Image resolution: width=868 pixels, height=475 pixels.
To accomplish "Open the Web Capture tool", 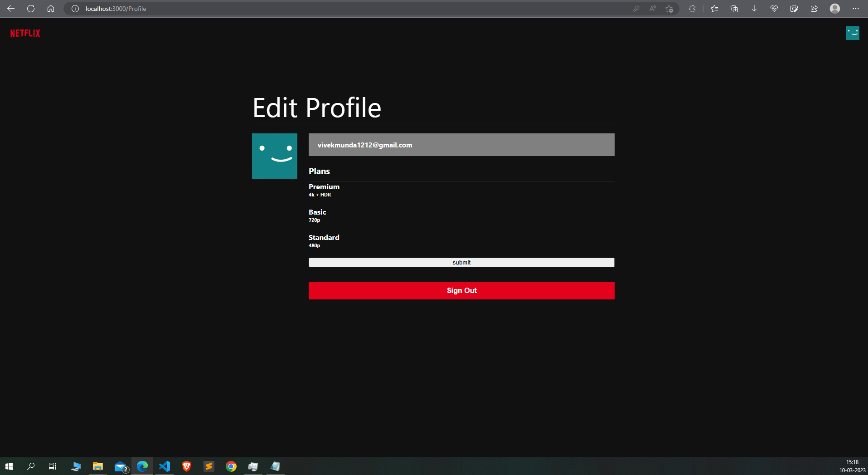I will pyautogui.click(x=794, y=8).
